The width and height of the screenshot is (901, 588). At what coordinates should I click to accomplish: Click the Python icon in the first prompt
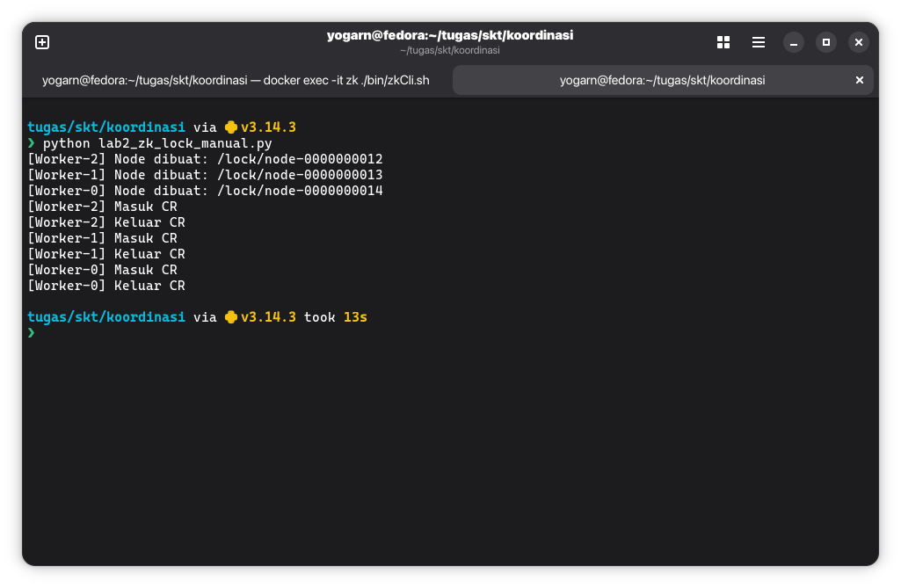[x=231, y=127]
